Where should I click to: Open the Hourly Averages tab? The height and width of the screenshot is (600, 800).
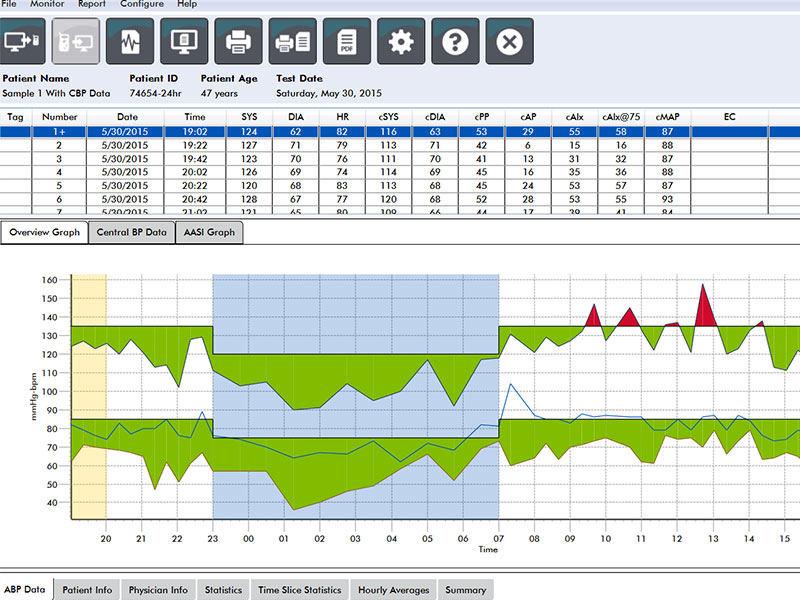[x=393, y=590]
